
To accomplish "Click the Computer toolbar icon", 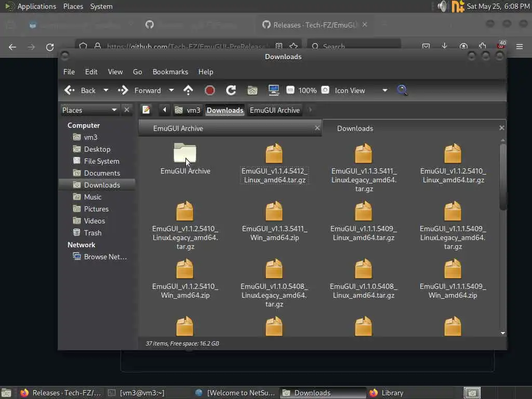I will click(274, 90).
